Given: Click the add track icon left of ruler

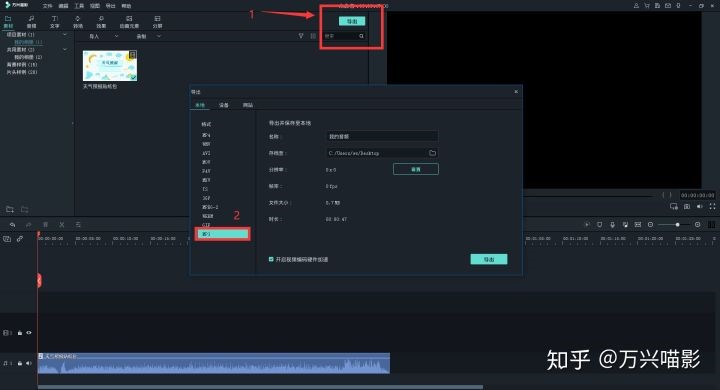Looking at the screenshot, I should (x=7, y=239).
